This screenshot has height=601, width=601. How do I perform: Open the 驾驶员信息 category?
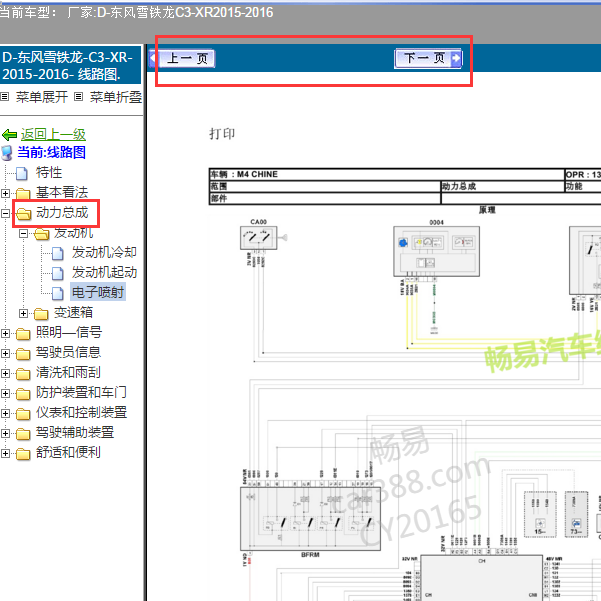coord(68,352)
